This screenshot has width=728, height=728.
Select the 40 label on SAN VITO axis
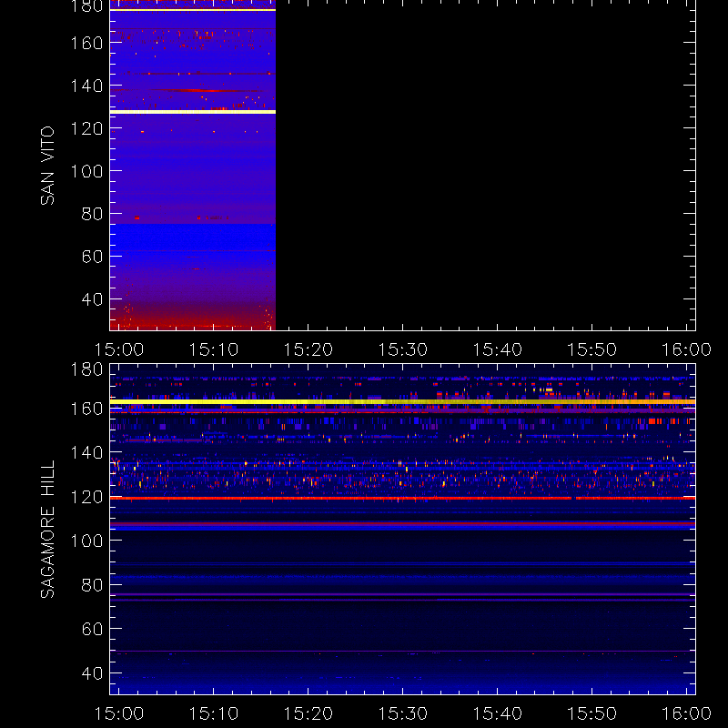point(92,299)
